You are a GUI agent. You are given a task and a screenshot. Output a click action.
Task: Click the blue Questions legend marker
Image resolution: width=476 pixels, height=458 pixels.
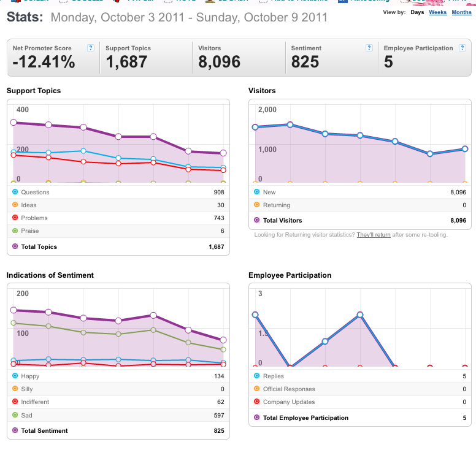pos(15,192)
